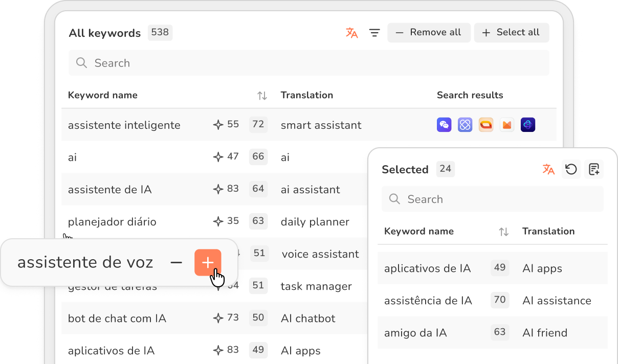Sort Selected panel using Keyword name arrows
Image resolution: width=618 pixels, height=364 pixels.
point(504,231)
